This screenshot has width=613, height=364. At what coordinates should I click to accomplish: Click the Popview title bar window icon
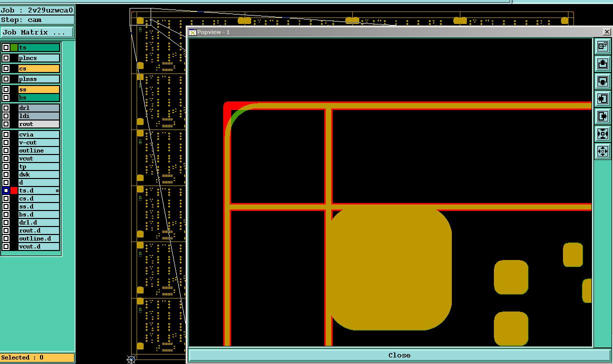tap(192, 32)
